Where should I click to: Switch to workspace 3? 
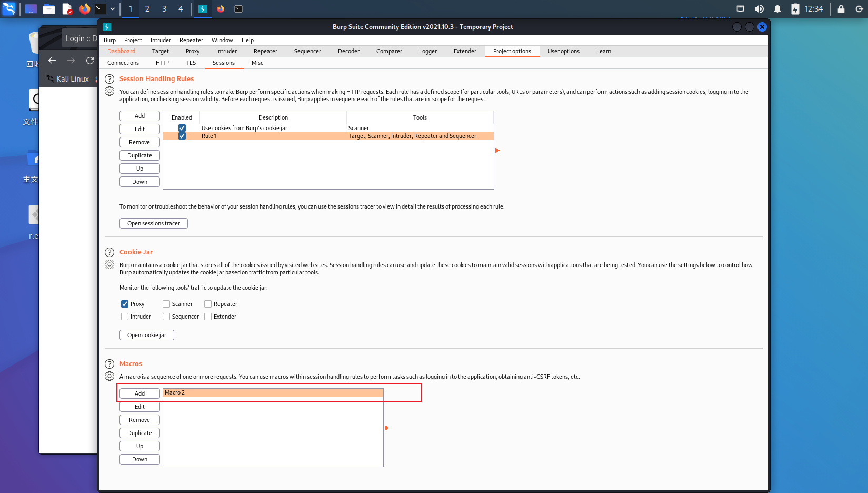point(164,8)
